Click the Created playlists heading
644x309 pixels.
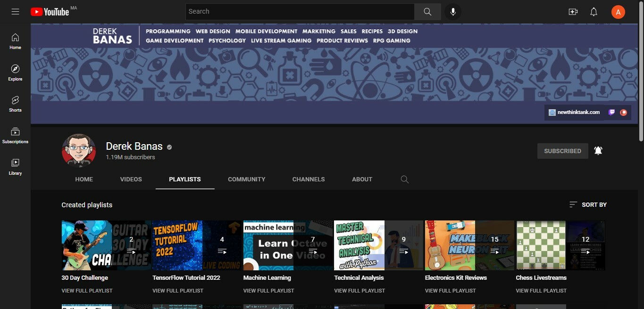point(87,205)
